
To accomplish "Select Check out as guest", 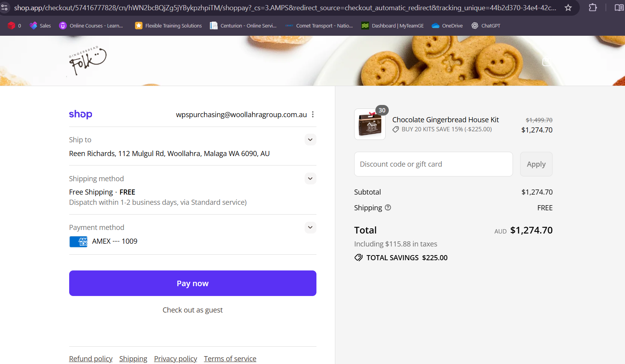I will (x=193, y=310).
